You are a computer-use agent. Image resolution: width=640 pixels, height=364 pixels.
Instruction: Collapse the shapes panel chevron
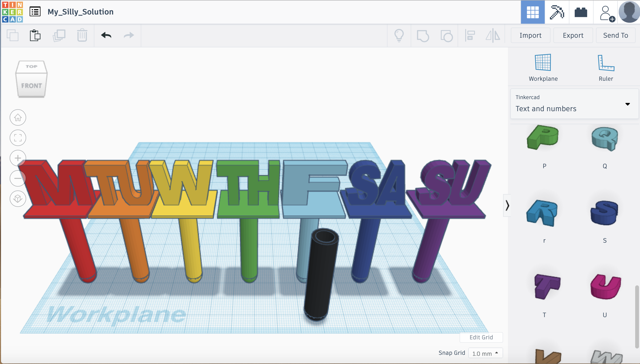pos(507,205)
